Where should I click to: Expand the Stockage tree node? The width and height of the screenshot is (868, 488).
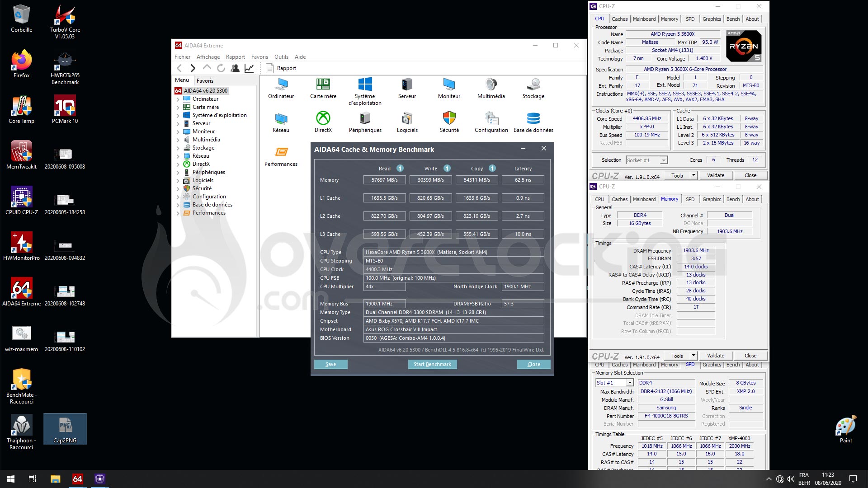click(x=178, y=148)
